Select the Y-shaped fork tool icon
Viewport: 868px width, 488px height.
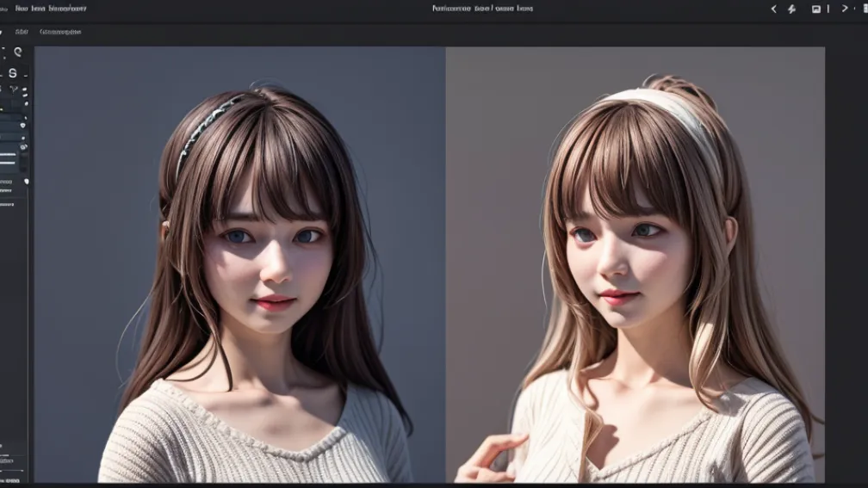click(x=14, y=90)
